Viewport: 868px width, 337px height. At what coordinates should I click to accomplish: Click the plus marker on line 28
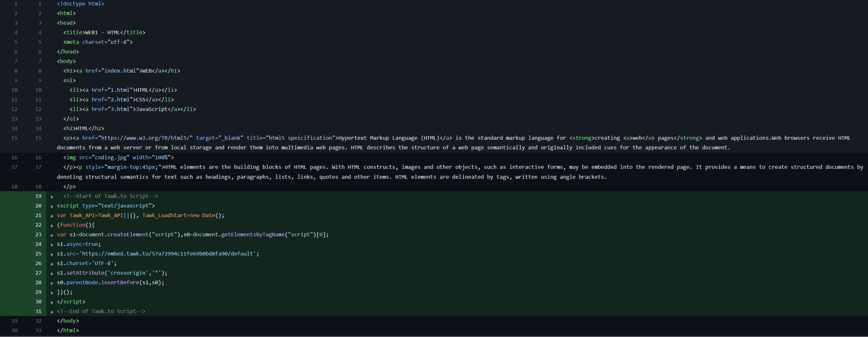click(x=51, y=283)
